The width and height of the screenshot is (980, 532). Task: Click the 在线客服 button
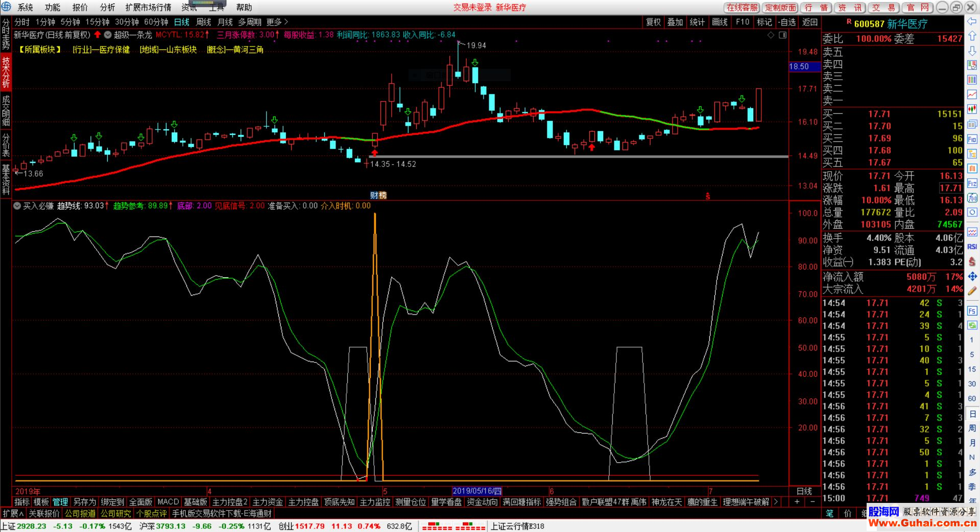[x=742, y=7]
